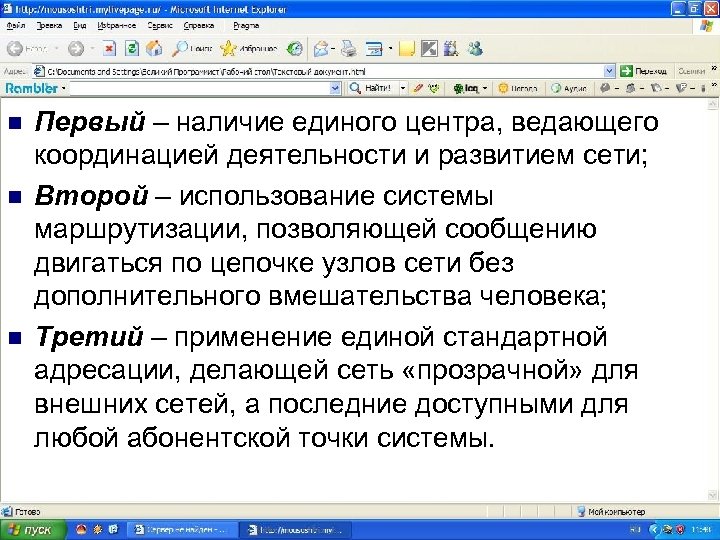Screen dimensions: 720x540
Task: Open Weather (Погода) in Rambler toolbar
Action: [x=518, y=88]
